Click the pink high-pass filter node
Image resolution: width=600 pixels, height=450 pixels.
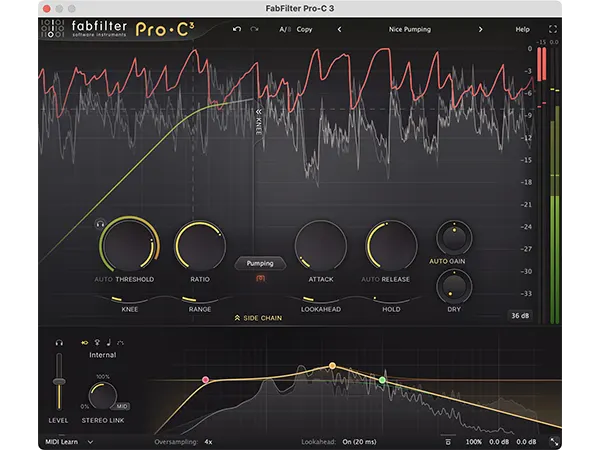tap(205, 380)
